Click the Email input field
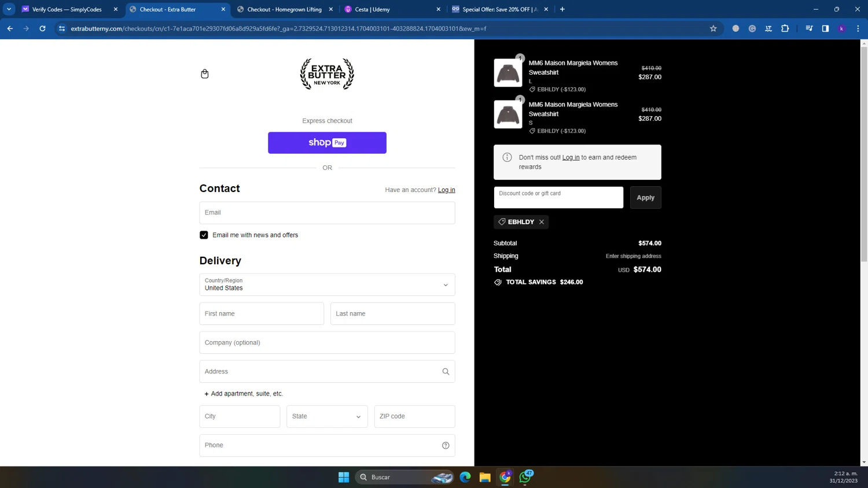This screenshot has height=488, width=868. click(327, 213)
